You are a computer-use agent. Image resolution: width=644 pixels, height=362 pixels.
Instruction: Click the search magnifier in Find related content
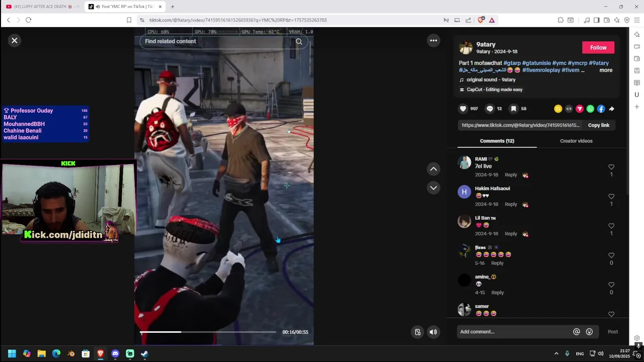point(299,42)
